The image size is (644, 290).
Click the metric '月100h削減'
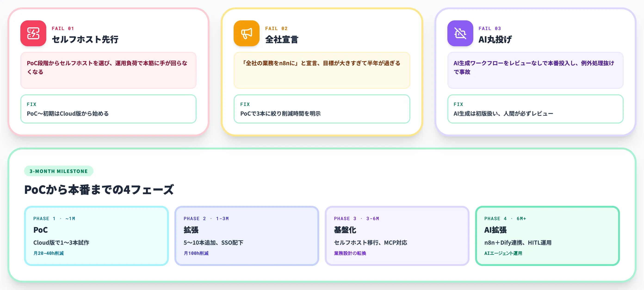[x=196, y=253]
